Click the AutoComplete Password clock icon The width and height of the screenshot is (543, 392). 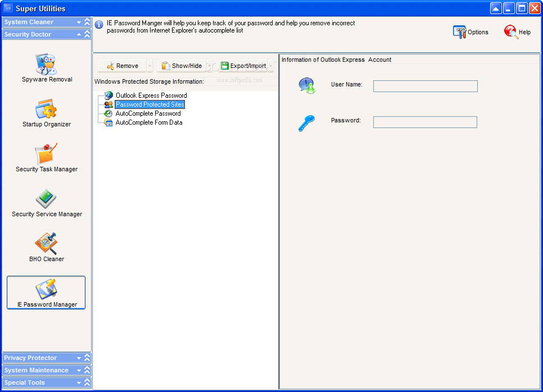tap(108, 113)
